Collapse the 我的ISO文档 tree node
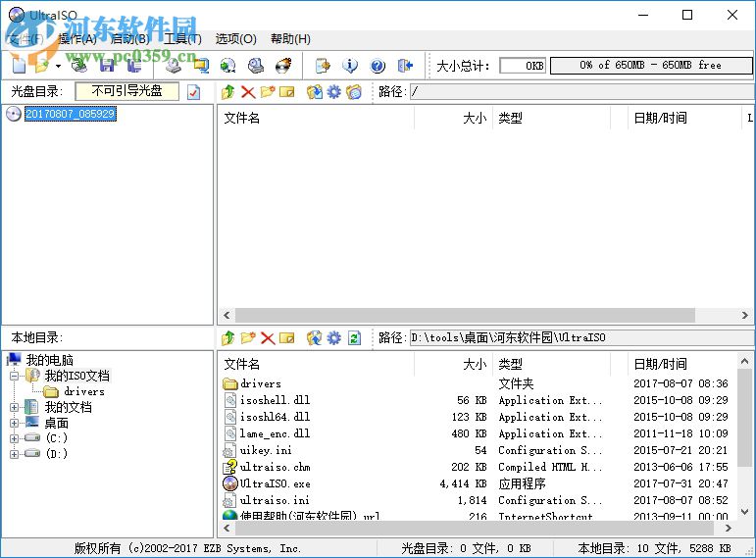The width and height of the screenshot is (756, 558). pos(15,376)
